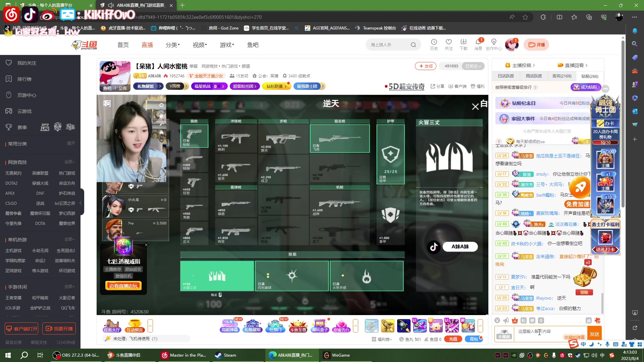Open 礼物展馆 icon below the video

click(x=253, y=325)
